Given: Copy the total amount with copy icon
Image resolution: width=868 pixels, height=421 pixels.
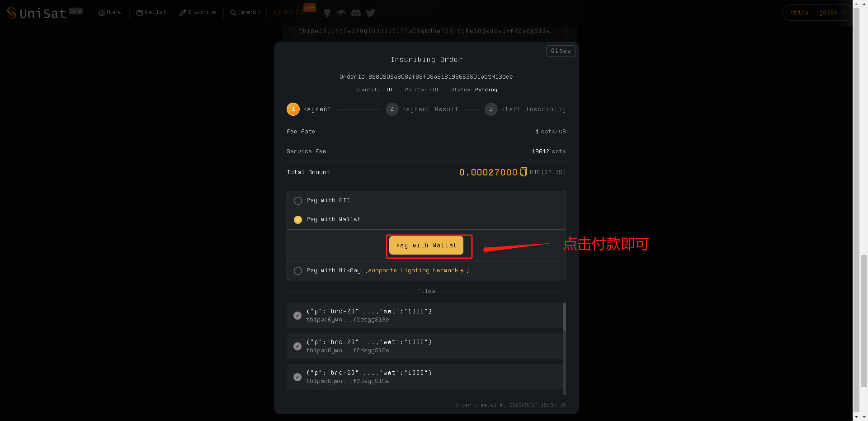Looking at the screenshot, I should 523,172.
